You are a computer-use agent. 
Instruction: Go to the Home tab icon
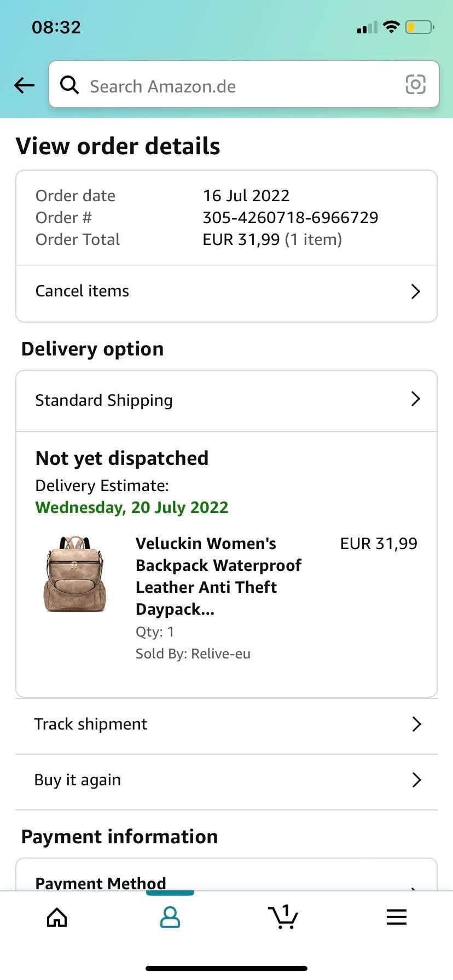[57, 917]
